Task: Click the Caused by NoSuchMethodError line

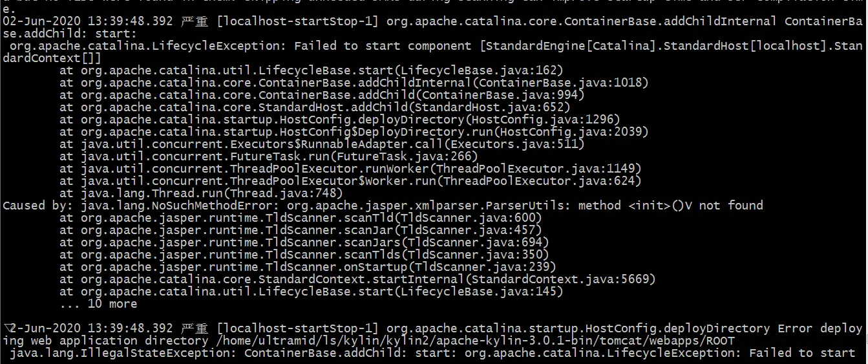Action: coord(383,206)
